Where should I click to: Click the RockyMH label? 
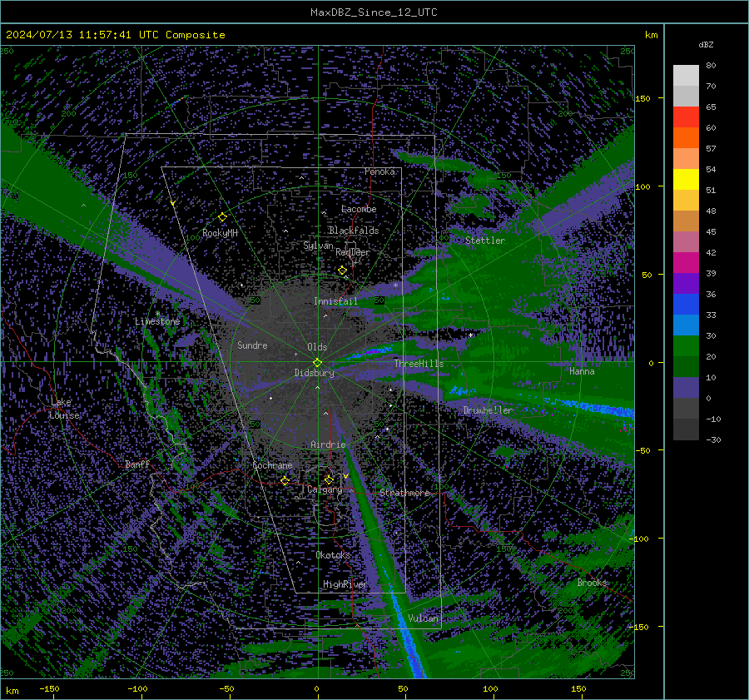pyautogui.click(x=220, y=233)
